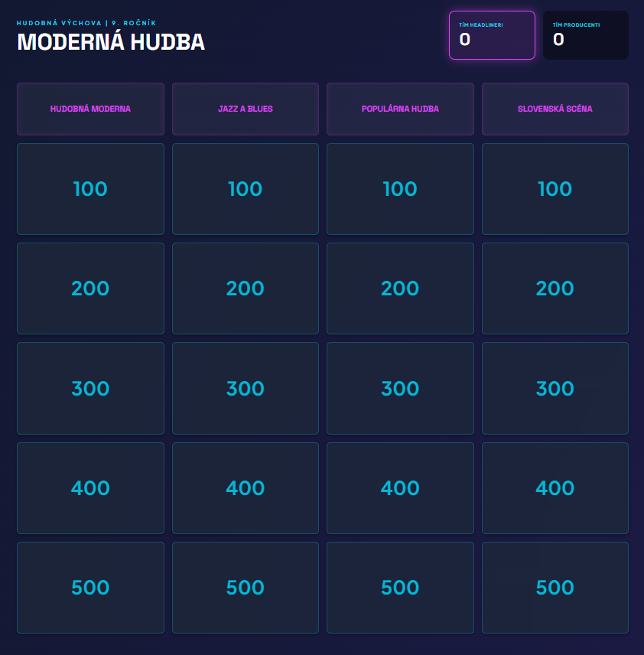Select the Tím Producenti score card

(586, 35)
